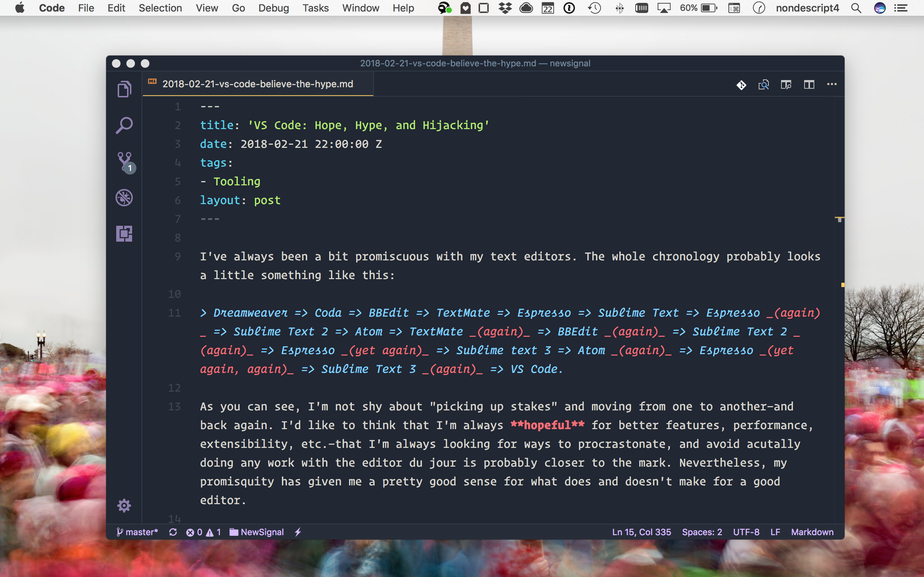Split the editor using the toolbar icon
Viewport: 924px width, 577px height.
point(810,85)
